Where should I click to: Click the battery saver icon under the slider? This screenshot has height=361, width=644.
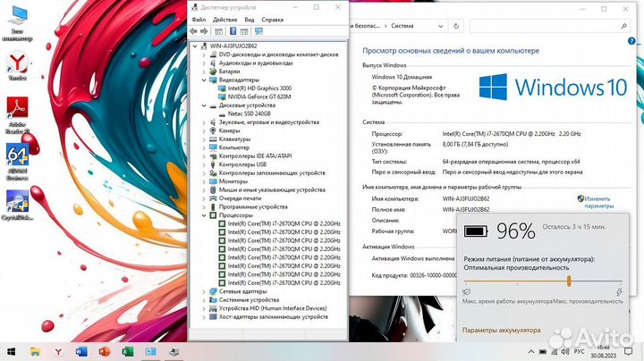pos(467,292)
